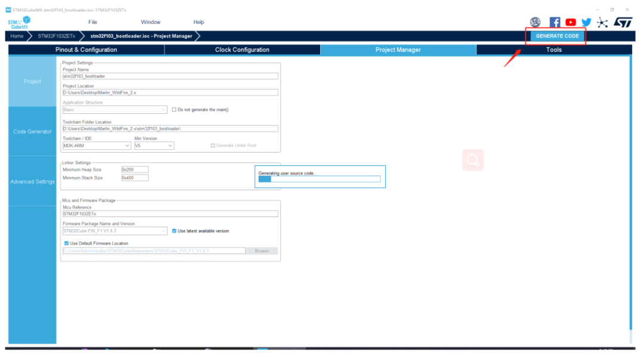Click the Project Location input field
Viewport: 644px width, 356px height.
click(170, 92)
